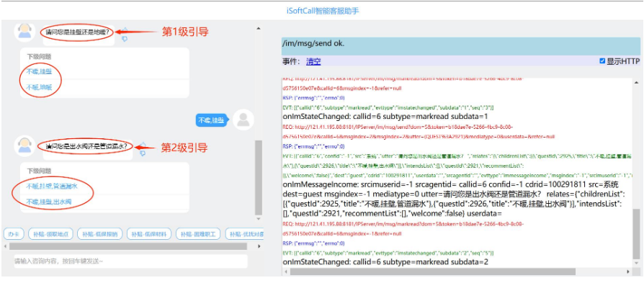Click the chat vertical scrollbar thumb
This screenshot has height=283, width=644.
259,178
